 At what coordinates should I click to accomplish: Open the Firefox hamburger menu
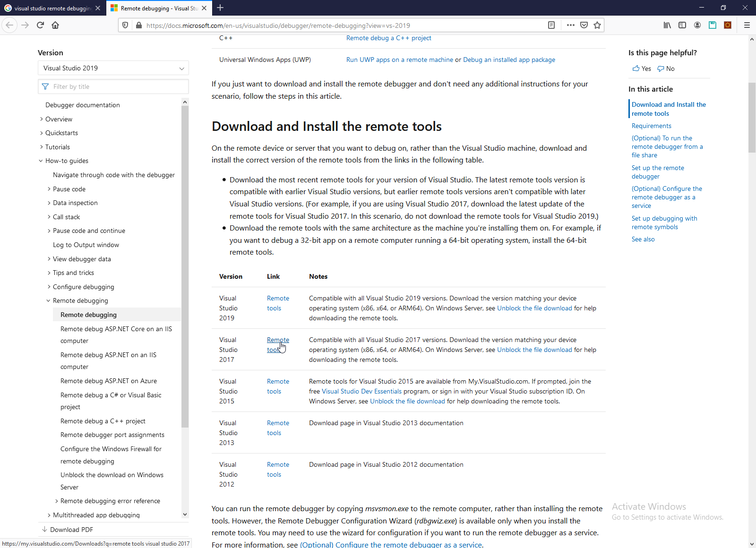[747, 25]
